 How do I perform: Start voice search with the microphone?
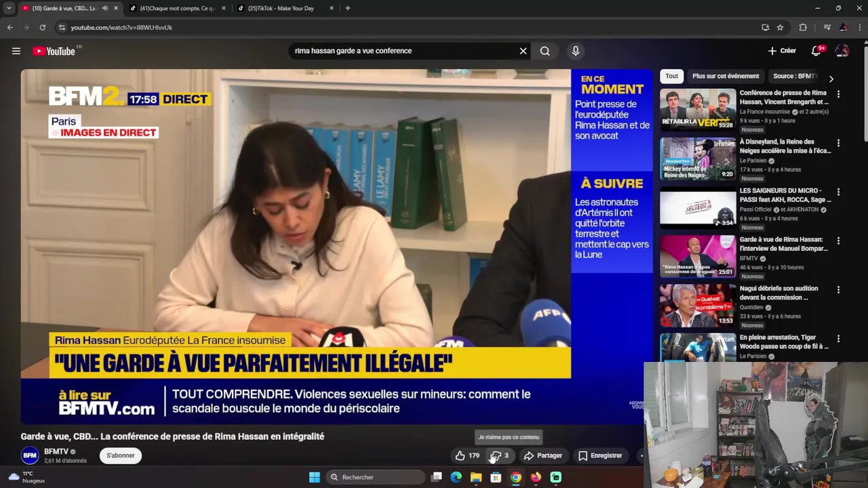click(576, 51)
